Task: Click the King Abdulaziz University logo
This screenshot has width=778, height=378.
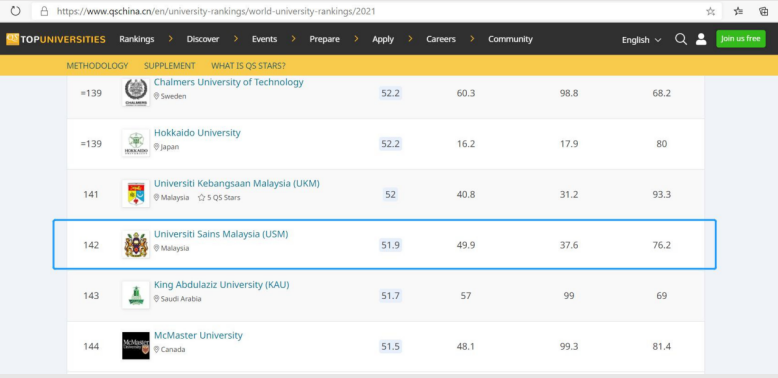Action: [x=135, y=295]
